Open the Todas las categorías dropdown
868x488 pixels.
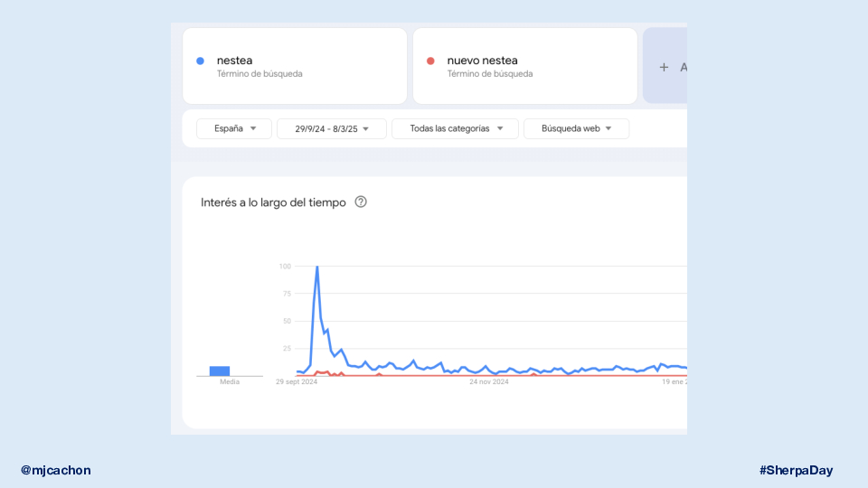coord(455,128)
